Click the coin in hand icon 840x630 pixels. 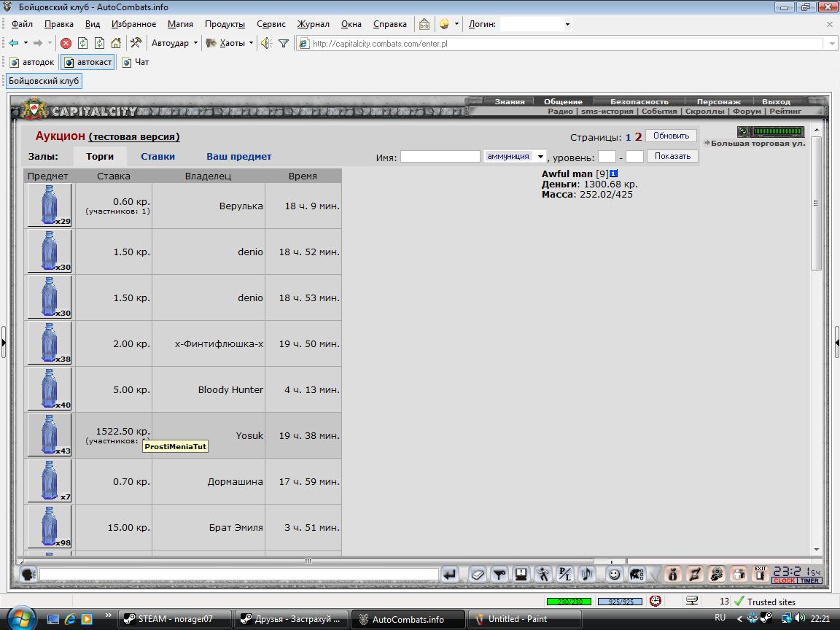(x=716, y=575)
